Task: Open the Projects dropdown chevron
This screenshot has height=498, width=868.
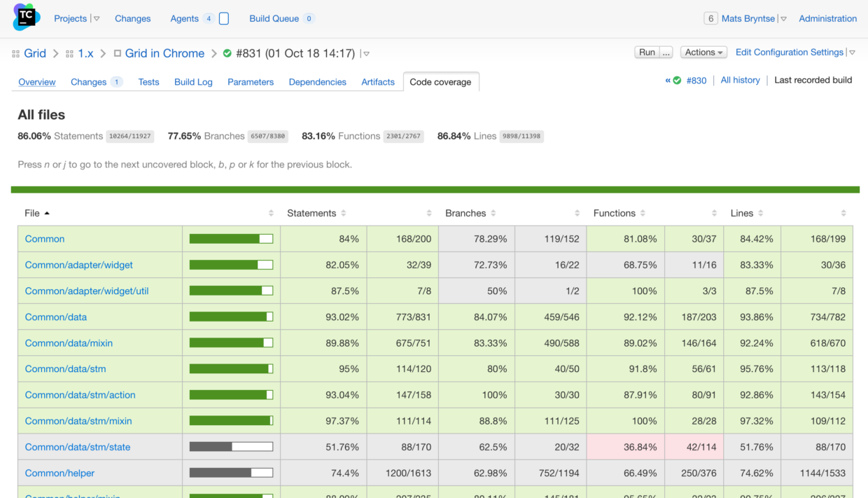Action: coord(97,18)
